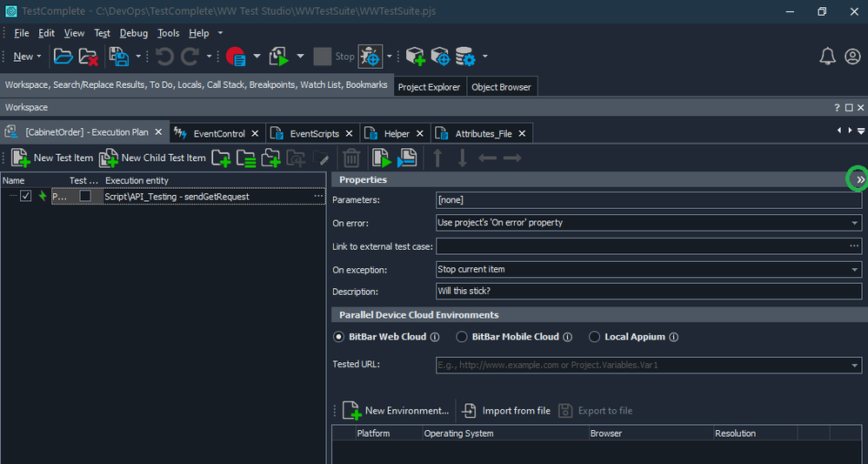Open the View menu
Image resolution: width=868 pixels, height=464 pixels.
click(74, 33)
